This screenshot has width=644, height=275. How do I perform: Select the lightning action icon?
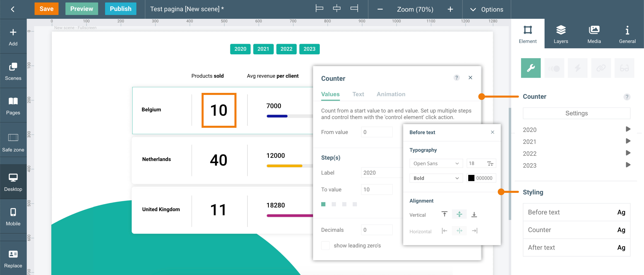click(x=577, y=68)
